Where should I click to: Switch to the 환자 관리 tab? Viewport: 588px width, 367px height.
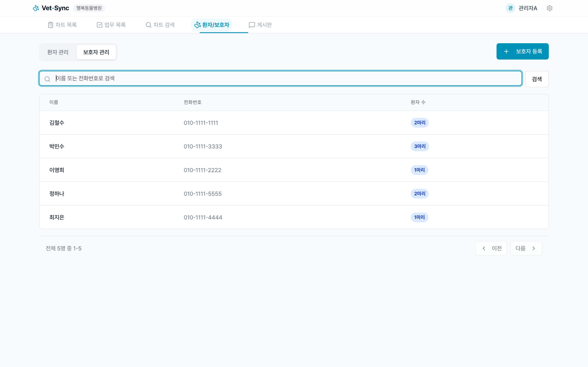coord(58,52)
